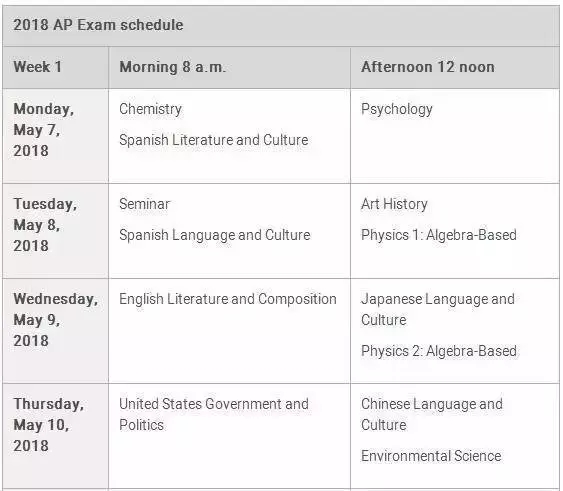Select the 'Week 1' header cell
Screen dimensions: 563x491
tap(55, 67)
